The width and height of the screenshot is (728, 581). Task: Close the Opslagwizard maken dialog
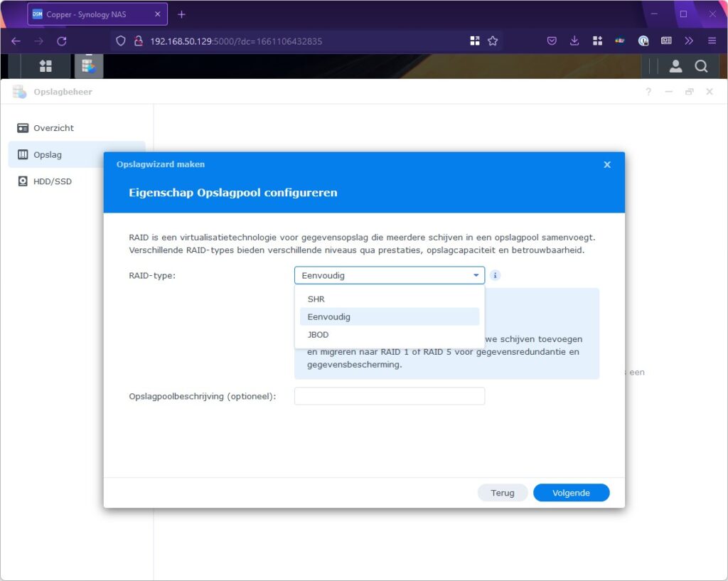[x=607, y=164]
